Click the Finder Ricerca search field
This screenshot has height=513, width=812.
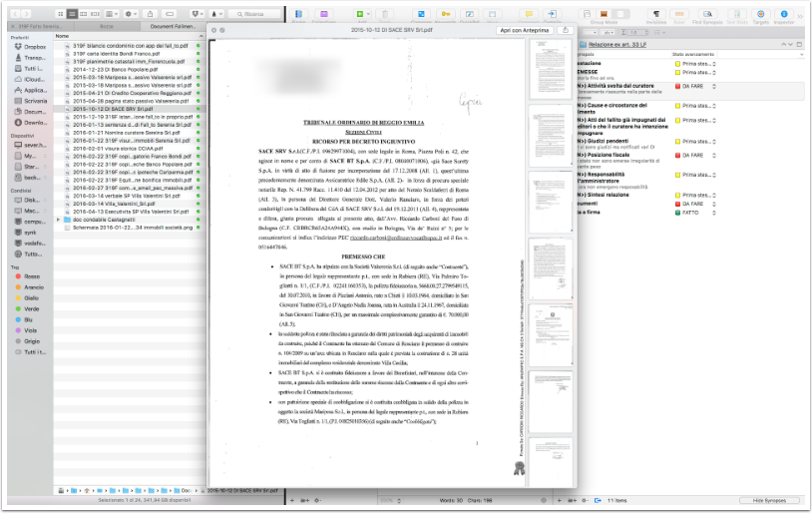pos(254,14)
